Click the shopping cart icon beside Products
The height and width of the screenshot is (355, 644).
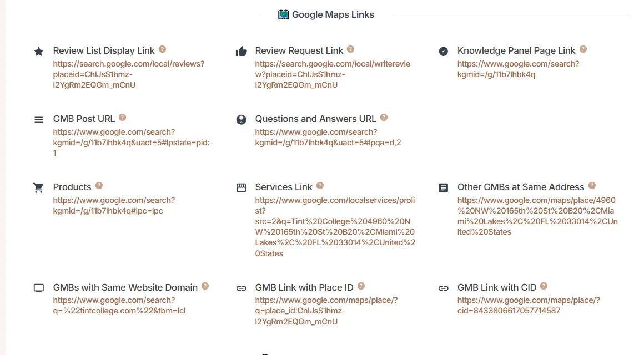38,188
